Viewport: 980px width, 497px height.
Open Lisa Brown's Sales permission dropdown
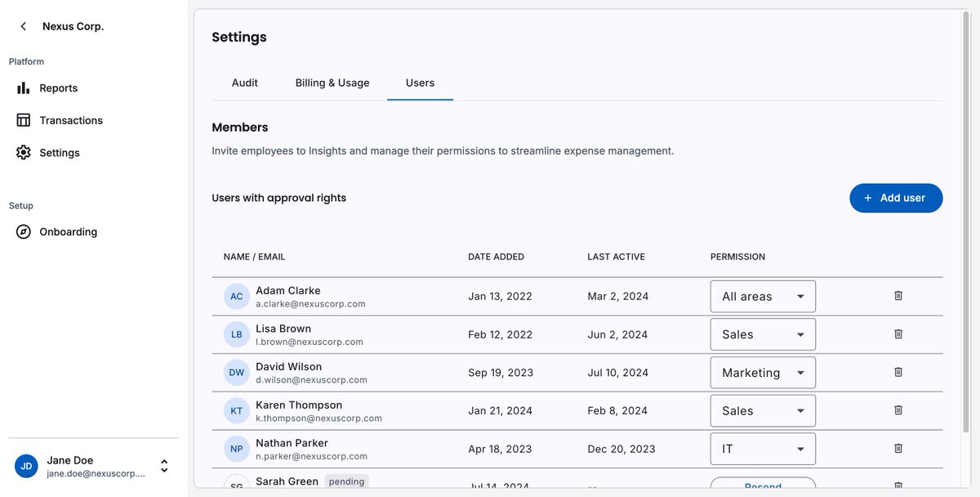click(763, 334)
